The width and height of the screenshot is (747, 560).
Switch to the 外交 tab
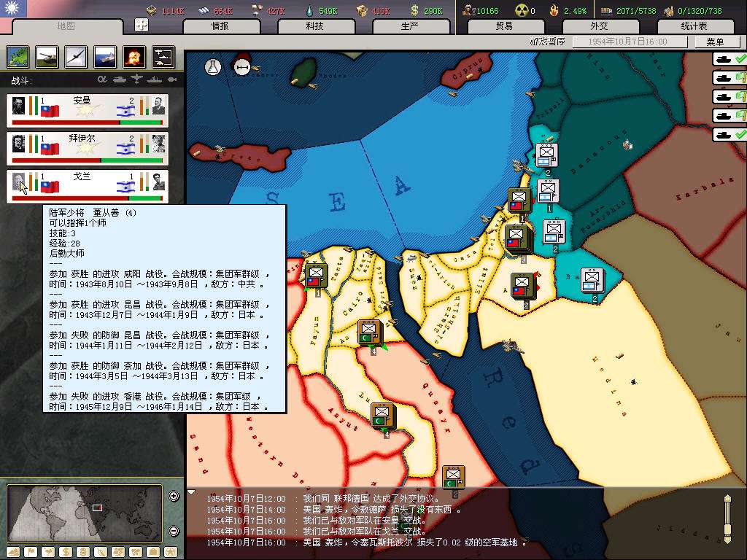pos(599,26)
